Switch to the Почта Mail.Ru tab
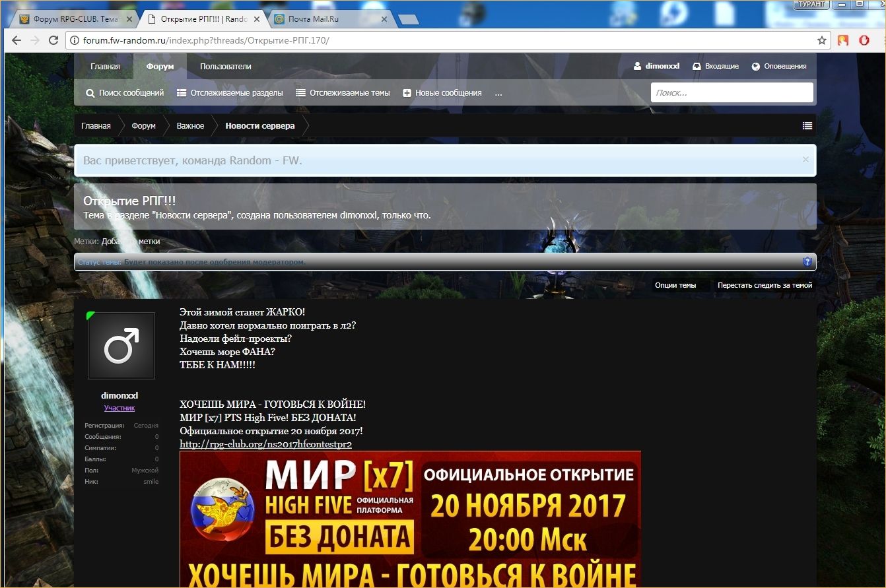The height and width of the screenshot is (588, 886). 330,19
